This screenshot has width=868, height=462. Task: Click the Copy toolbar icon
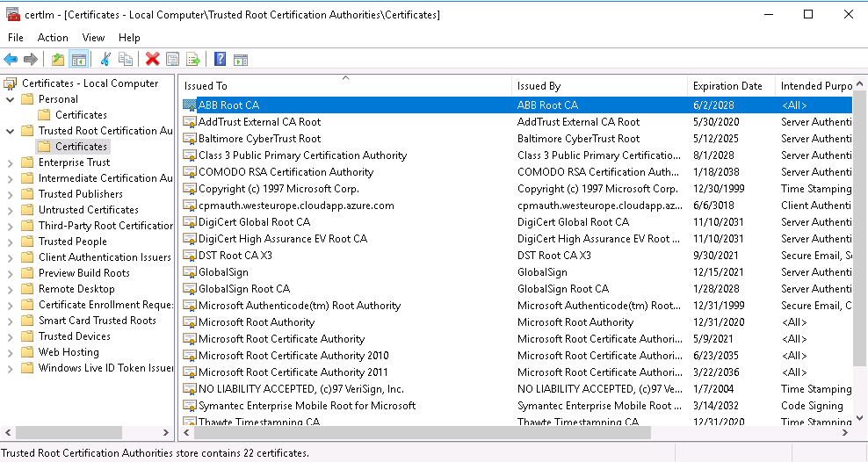point(126,59)
